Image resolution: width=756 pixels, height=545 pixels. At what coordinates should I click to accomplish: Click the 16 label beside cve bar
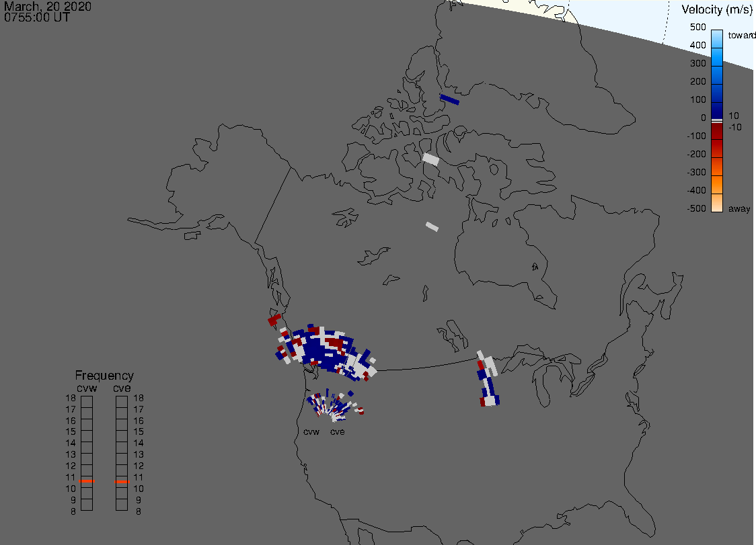tap(139, 421)
